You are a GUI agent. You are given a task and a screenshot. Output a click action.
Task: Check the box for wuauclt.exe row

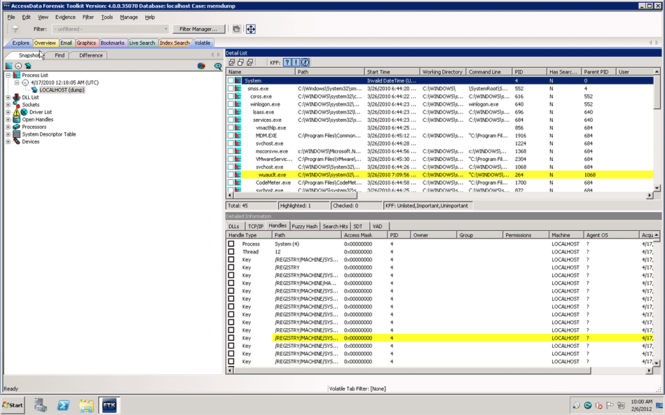(231, 175)
